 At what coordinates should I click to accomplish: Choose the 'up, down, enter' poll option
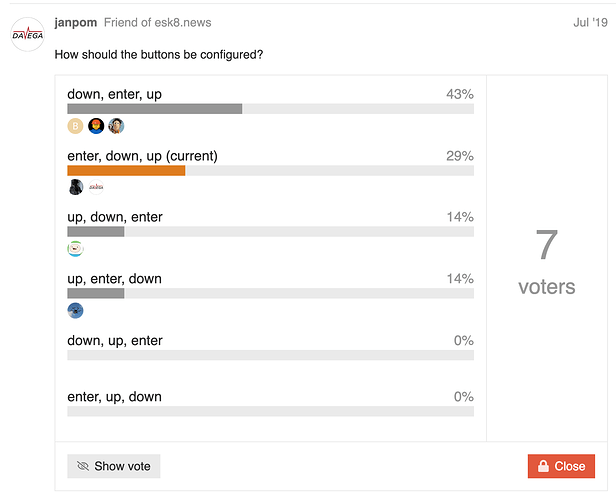114,217
